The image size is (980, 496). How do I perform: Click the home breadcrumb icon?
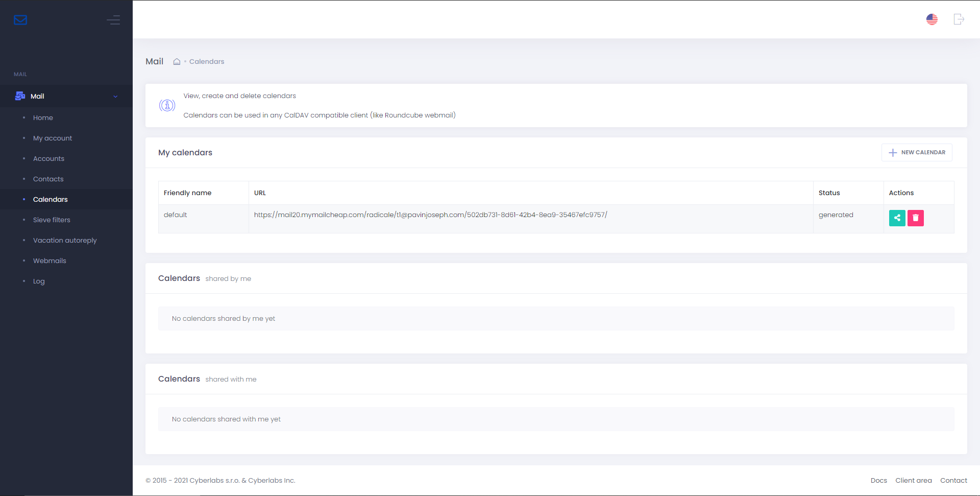(x=177, y=62)
